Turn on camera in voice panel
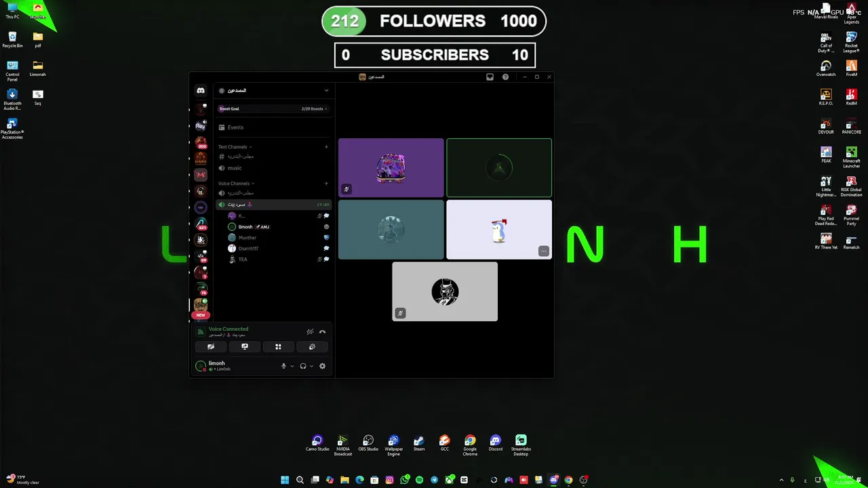 (x=211, y=347)
